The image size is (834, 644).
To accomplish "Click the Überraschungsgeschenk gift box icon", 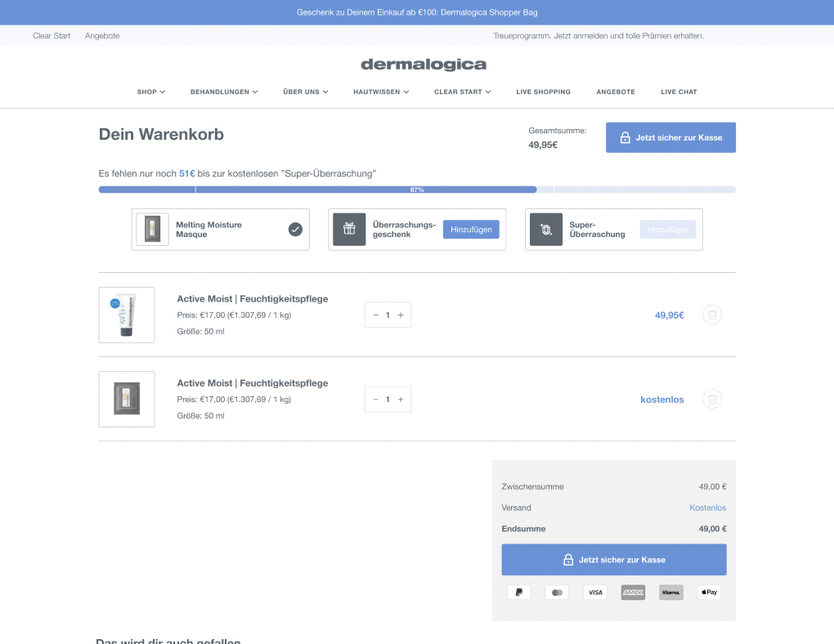I will [349, 229].
